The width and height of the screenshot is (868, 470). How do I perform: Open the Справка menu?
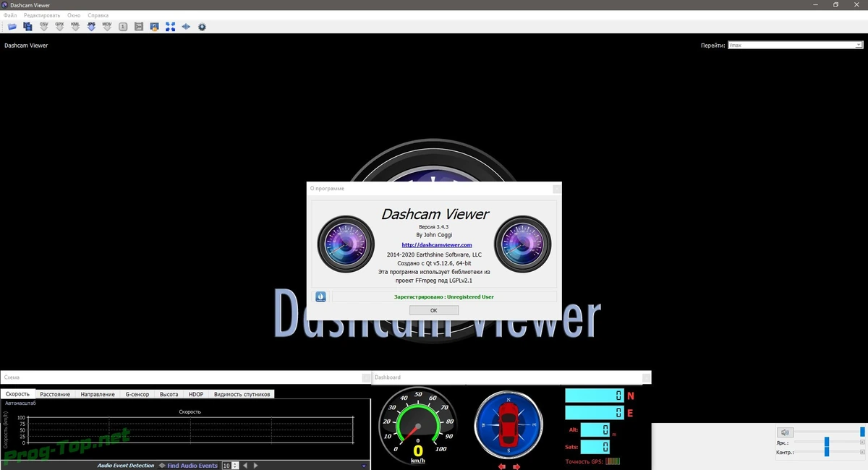tap(98, 15)
